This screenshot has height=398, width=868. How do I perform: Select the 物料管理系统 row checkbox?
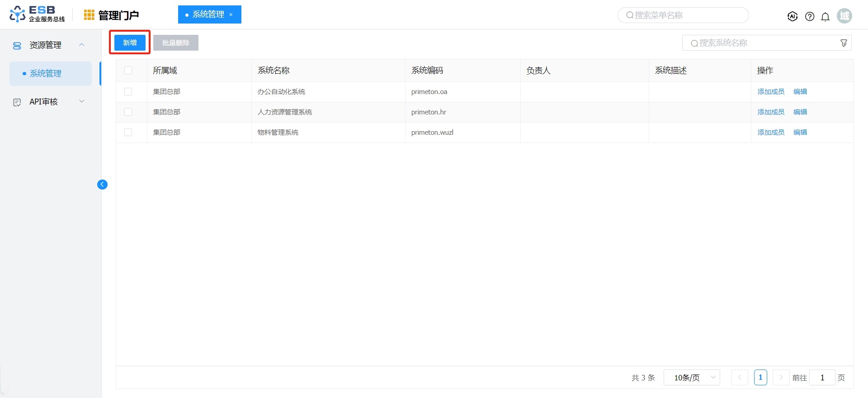[x=128, y=133]
